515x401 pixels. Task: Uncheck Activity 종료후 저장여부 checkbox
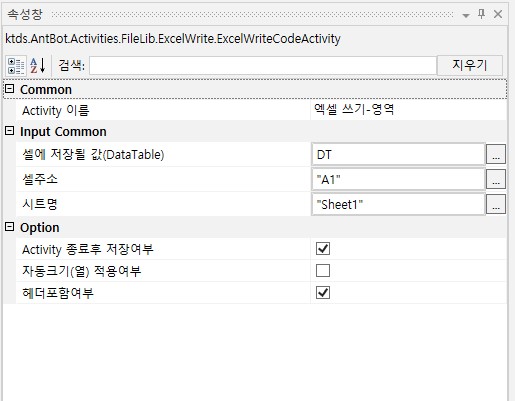click(323, 249)
